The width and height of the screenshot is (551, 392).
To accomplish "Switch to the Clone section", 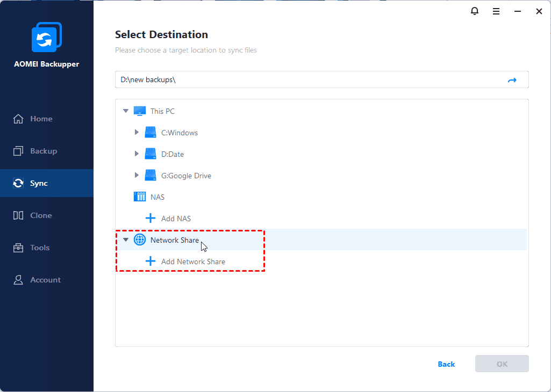I will coord(41,215).
